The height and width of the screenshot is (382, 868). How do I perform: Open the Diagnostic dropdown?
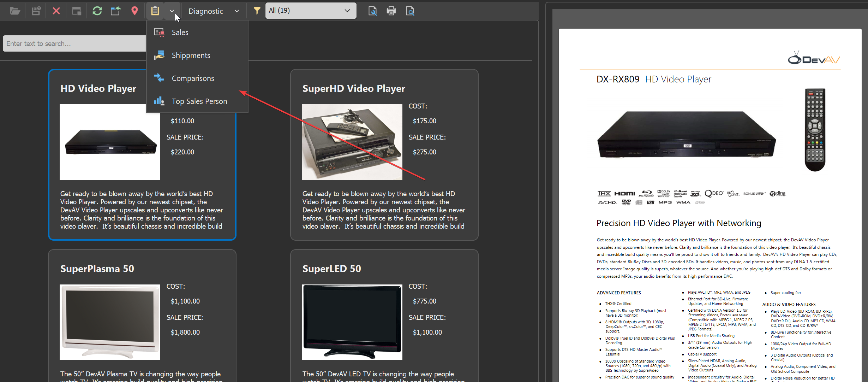click(x=214, y=11)
